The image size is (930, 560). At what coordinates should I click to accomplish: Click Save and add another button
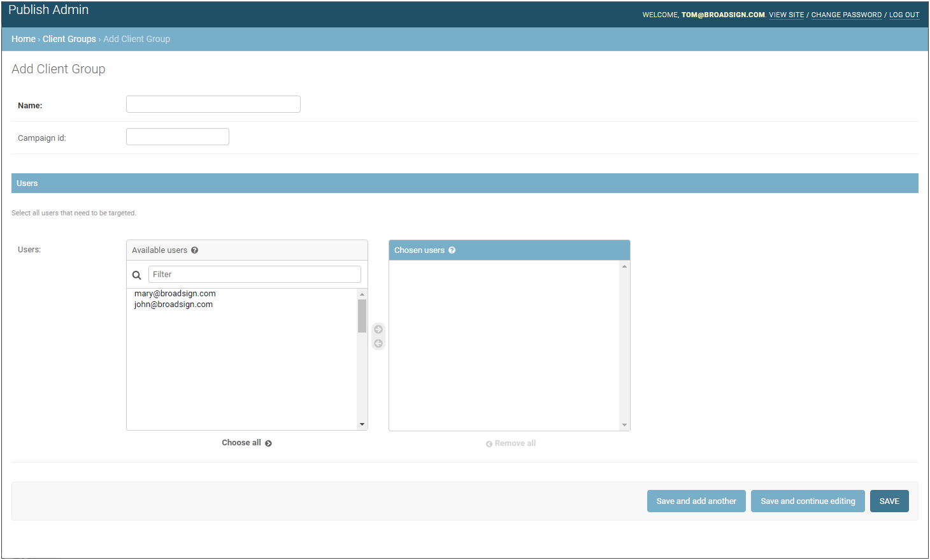coord(696,501)
